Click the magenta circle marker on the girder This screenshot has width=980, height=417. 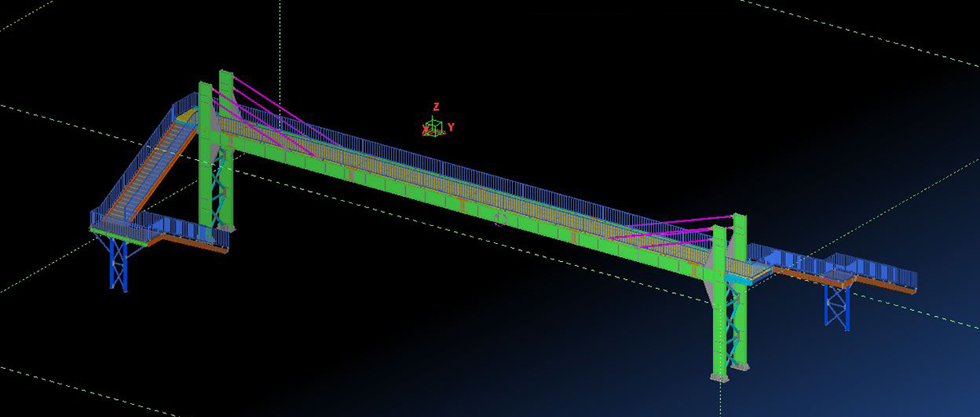pyautogui.click(x=501, y=219)
